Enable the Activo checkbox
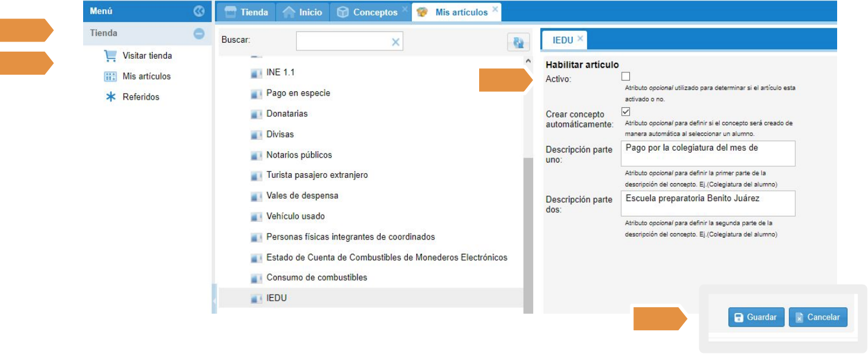The width and height of the screenshot is (868, 354). (625, 76)
